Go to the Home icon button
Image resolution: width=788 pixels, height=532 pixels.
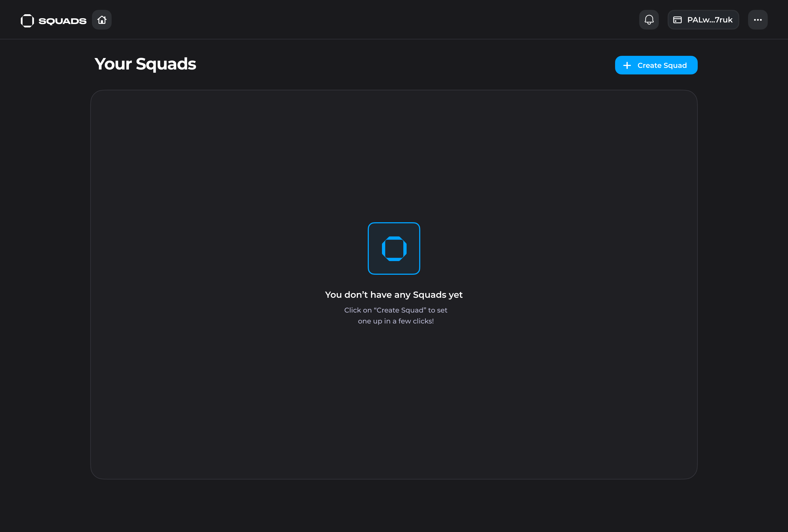tap(102, 20)
